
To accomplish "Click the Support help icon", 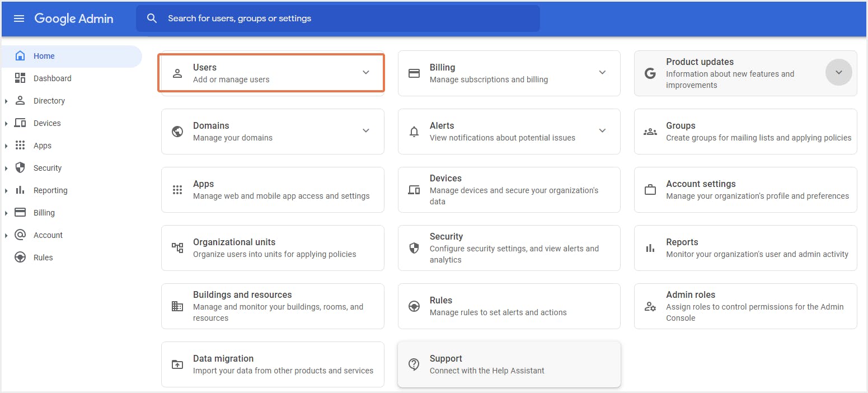I will point(414,364).
